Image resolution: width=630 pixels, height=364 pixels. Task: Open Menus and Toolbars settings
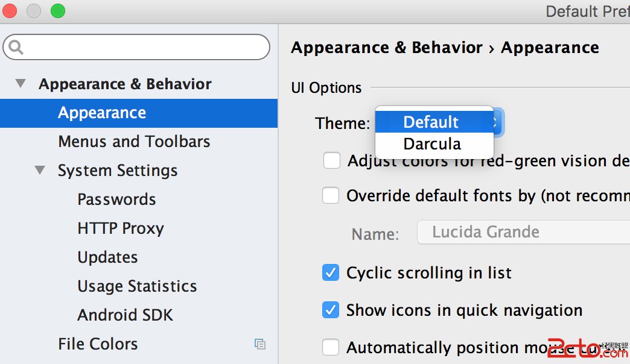tap(134, 142)
